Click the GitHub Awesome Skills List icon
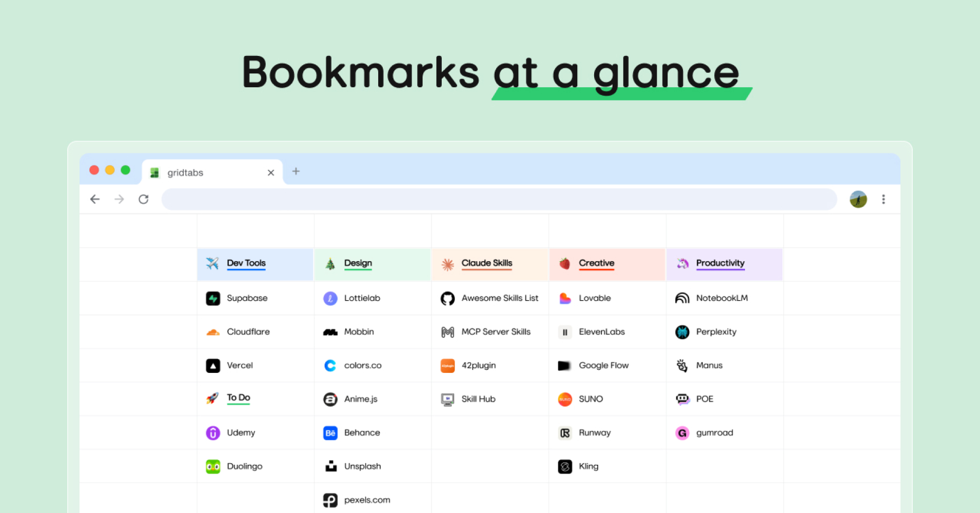The image size is (980, 513). 447,299
